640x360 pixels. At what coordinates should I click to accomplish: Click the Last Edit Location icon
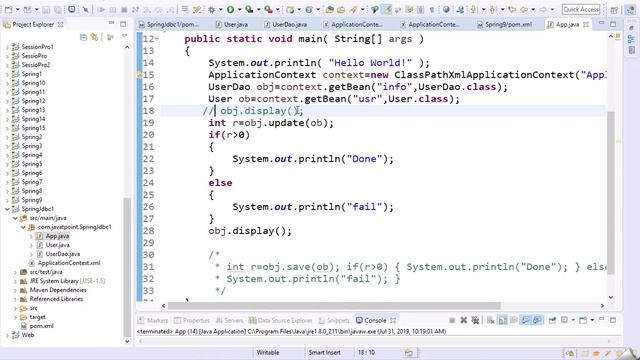pos(512,9)
